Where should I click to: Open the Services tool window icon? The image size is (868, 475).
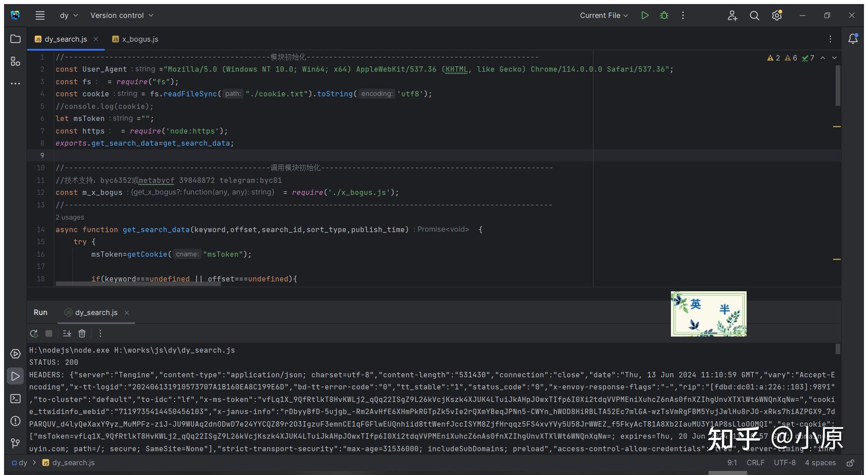coord(15,354)
